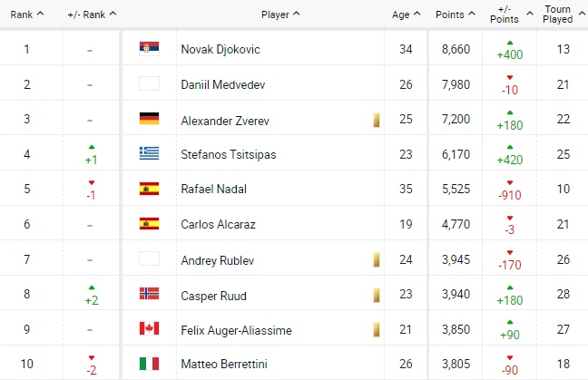588x380 pixels.
Task: Sort the rankings by Age
Action: (x=404, y=15)
